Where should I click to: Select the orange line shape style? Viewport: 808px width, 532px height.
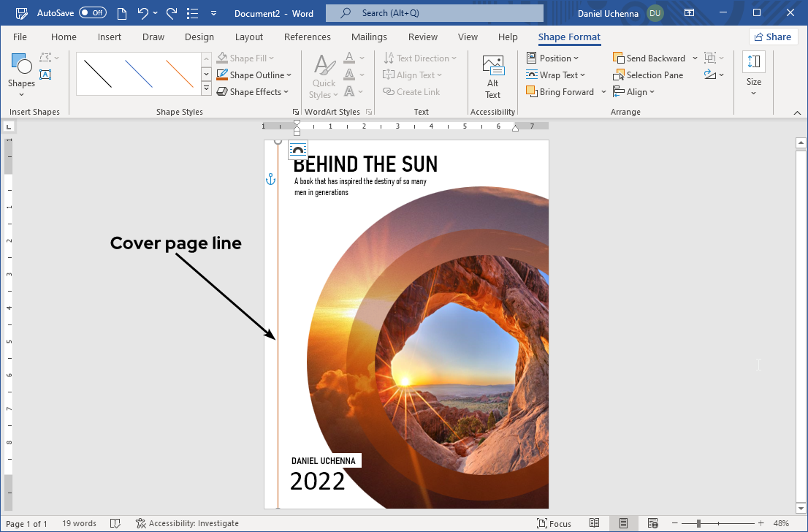pos(179,74)
